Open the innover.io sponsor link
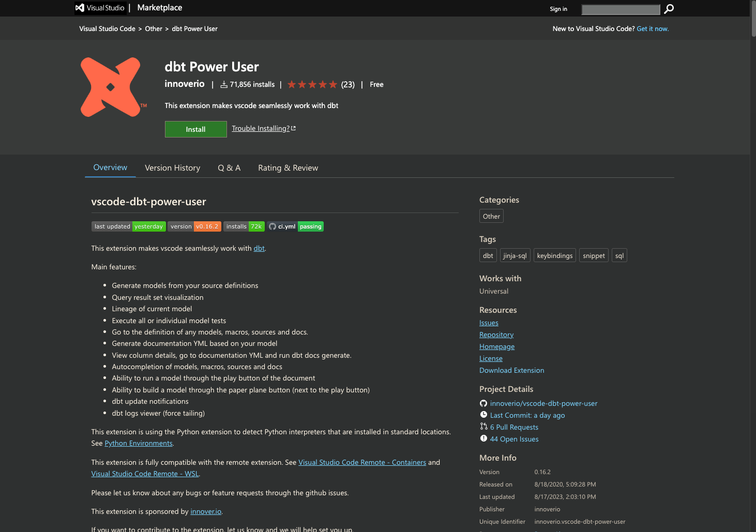Viewport: 756px width, 532px height. (x=206, y=511)
